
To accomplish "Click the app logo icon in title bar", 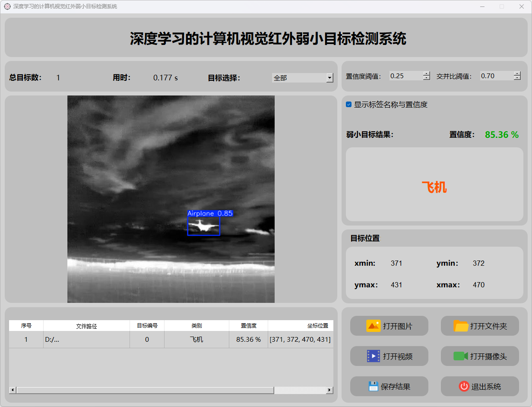I will click(7, 6).
